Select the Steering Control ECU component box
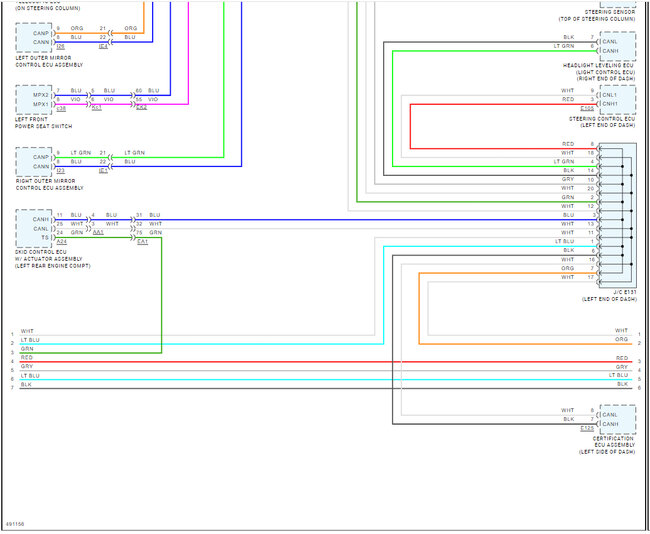This screenshot has height=534, width=650. pyautogui.click(x=618, y=100)
